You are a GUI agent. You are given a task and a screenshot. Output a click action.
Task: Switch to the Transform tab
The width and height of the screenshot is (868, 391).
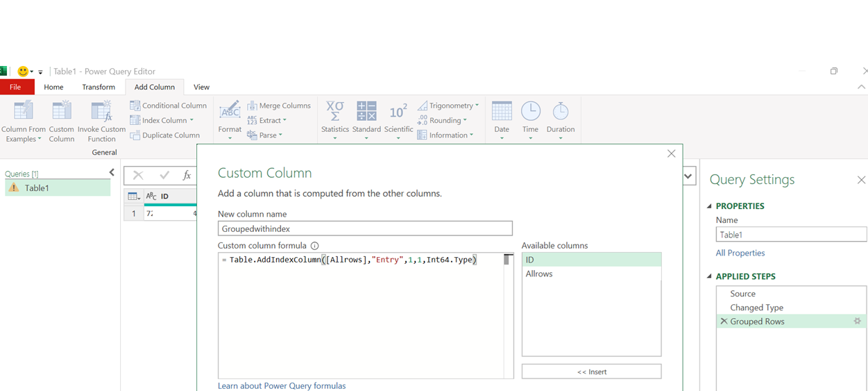[99, 87]
